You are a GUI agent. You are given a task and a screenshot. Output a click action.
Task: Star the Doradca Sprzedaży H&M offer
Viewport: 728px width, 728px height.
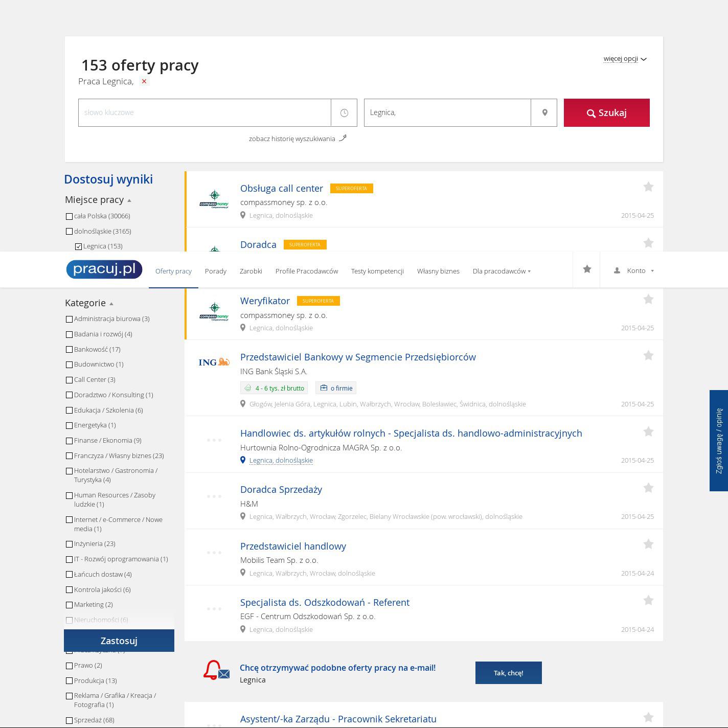point(648,488)
